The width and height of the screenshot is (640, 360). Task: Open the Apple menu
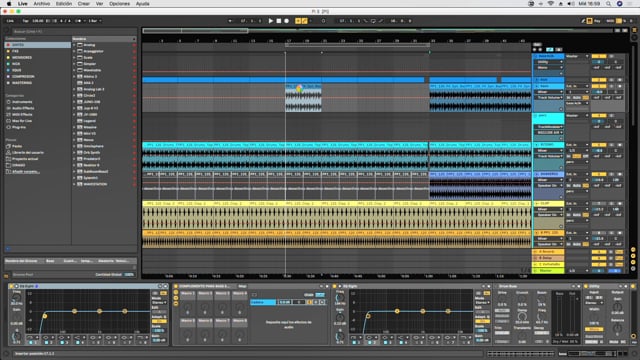point(9,4)
